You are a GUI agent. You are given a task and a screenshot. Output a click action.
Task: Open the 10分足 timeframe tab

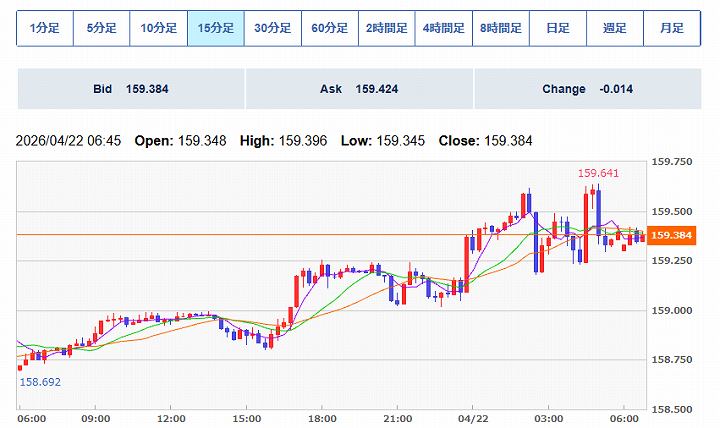pyautogui.click(x=158, y=28)
